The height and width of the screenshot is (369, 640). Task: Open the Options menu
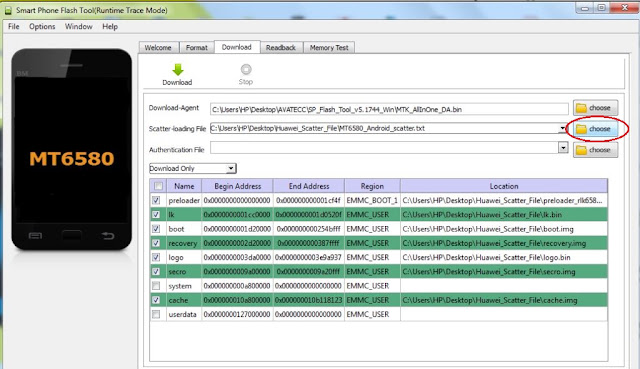click(42, 27)
